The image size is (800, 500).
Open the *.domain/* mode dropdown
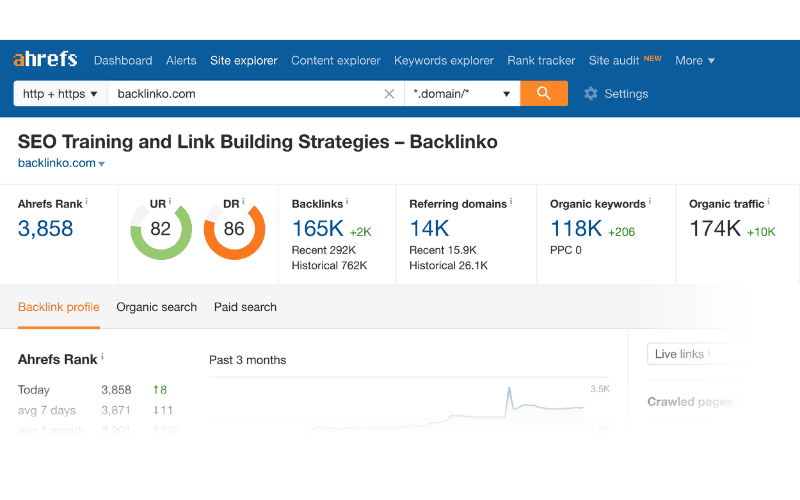tap(462, 94)
